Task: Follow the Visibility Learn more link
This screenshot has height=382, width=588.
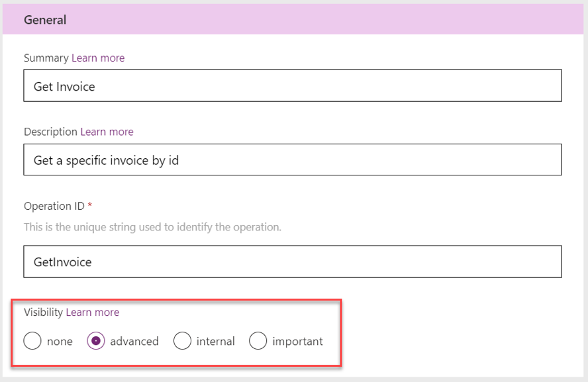Action: click(x=93, y=312)
